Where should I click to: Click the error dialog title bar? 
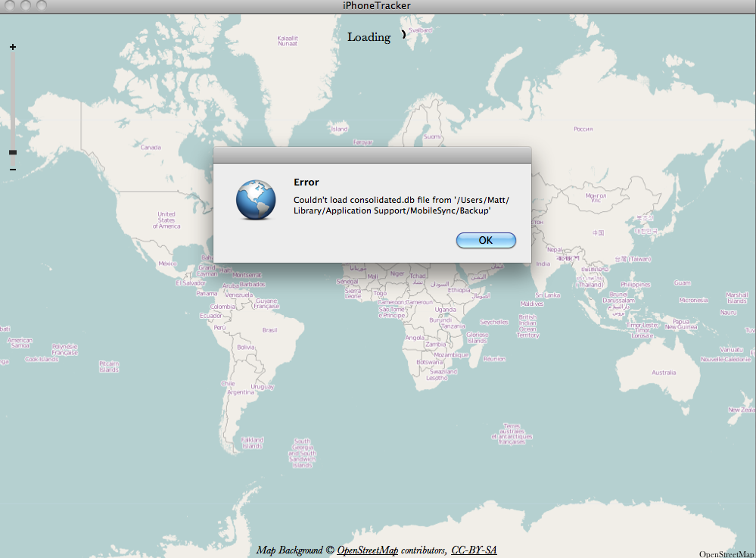point(372,155)
